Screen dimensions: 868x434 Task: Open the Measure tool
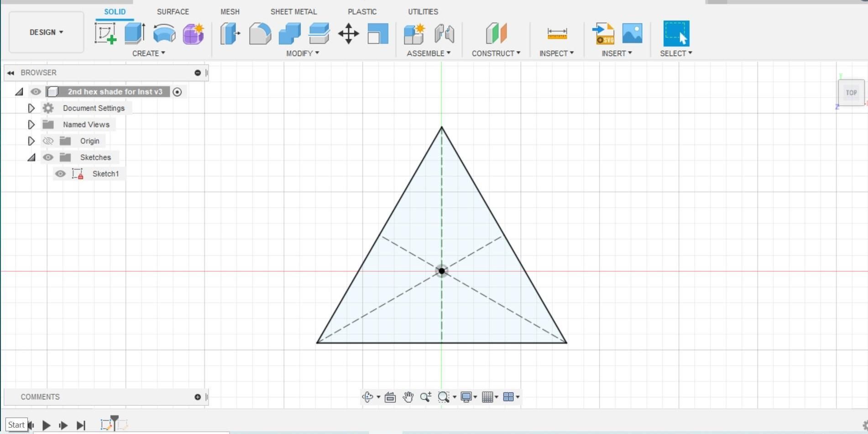pos(557,33)
